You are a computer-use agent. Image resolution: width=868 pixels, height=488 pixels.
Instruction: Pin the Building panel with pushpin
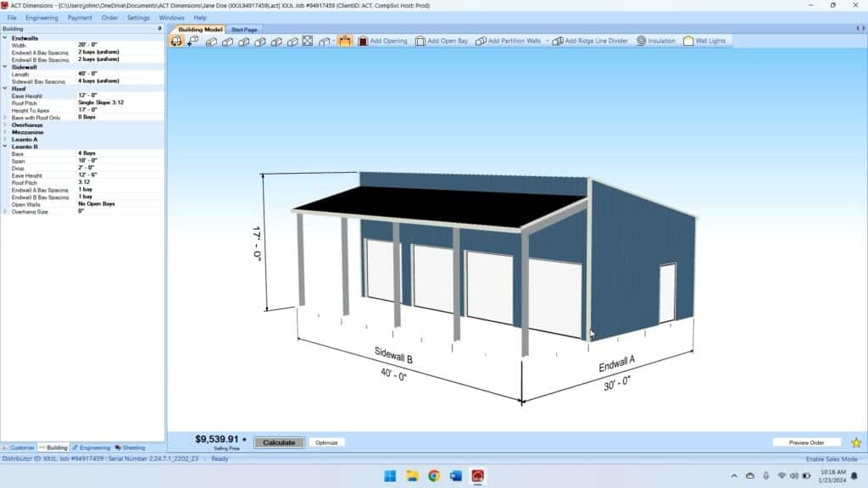159,28
